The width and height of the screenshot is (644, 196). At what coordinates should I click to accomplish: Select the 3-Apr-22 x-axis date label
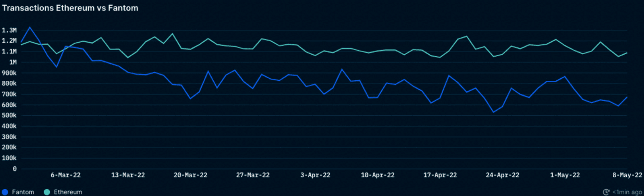[315, 175]
